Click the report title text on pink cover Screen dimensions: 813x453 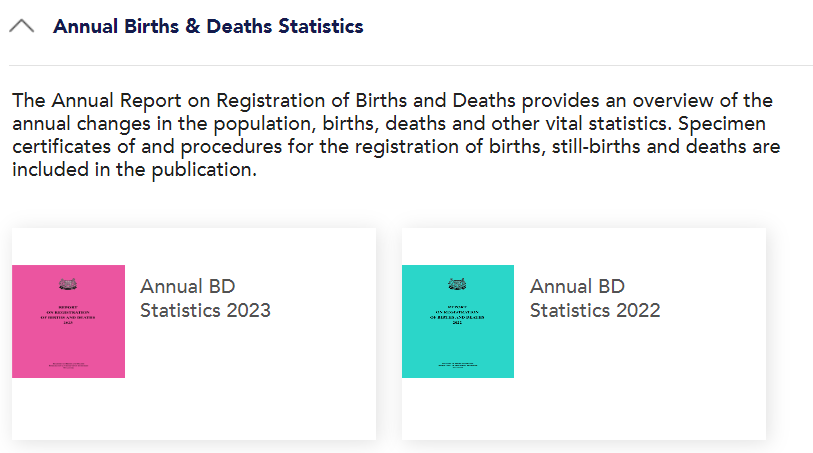[x=68, y=315]
